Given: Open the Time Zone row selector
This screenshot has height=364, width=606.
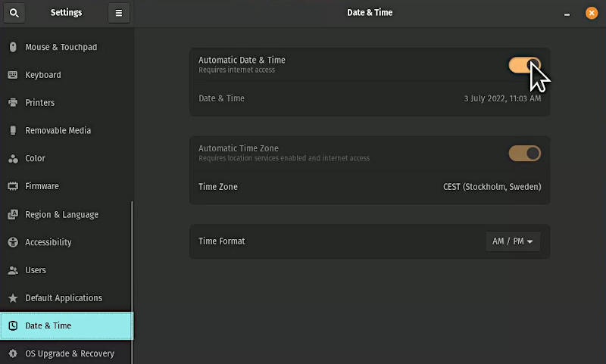Looking at the screenshot, I should pyautogui.click(x=370, y=187).
